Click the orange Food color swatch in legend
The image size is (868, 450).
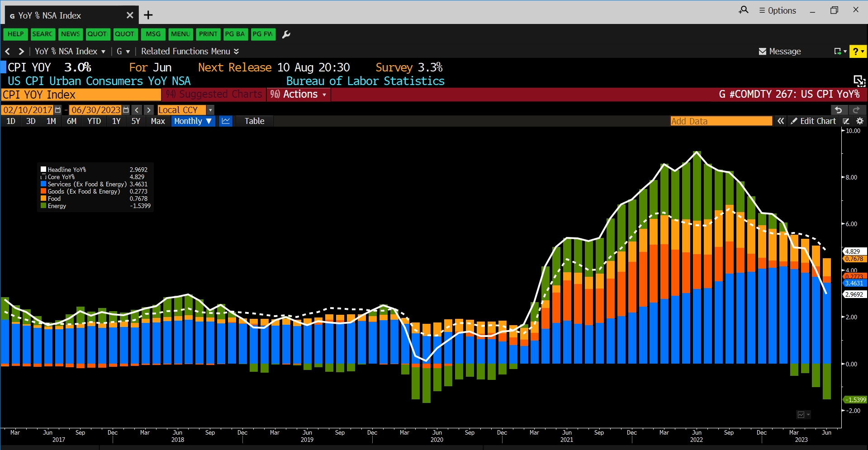43,199
